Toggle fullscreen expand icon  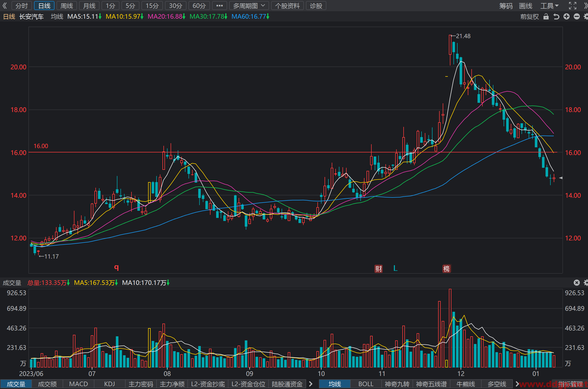(573, 6)
